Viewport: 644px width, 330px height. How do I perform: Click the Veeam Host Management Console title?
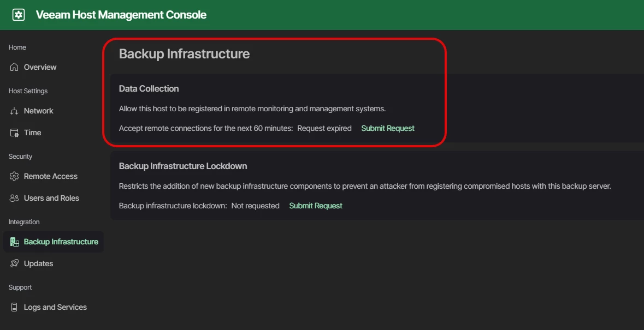tap(121, 15)
